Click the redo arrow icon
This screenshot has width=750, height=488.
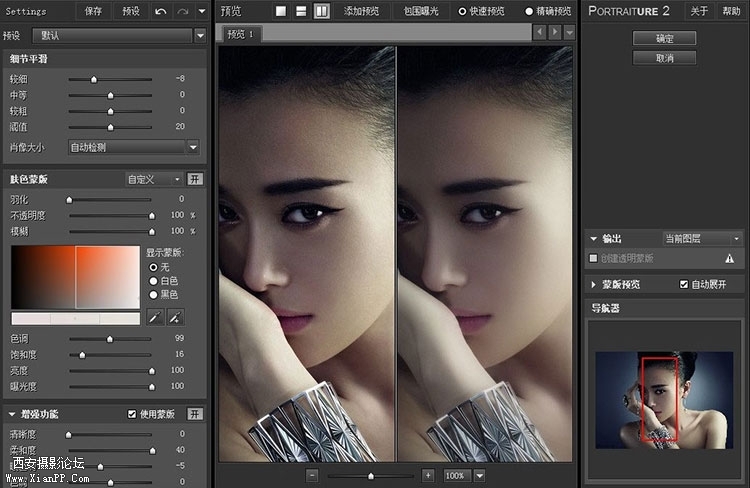click(x=183, y=11)
